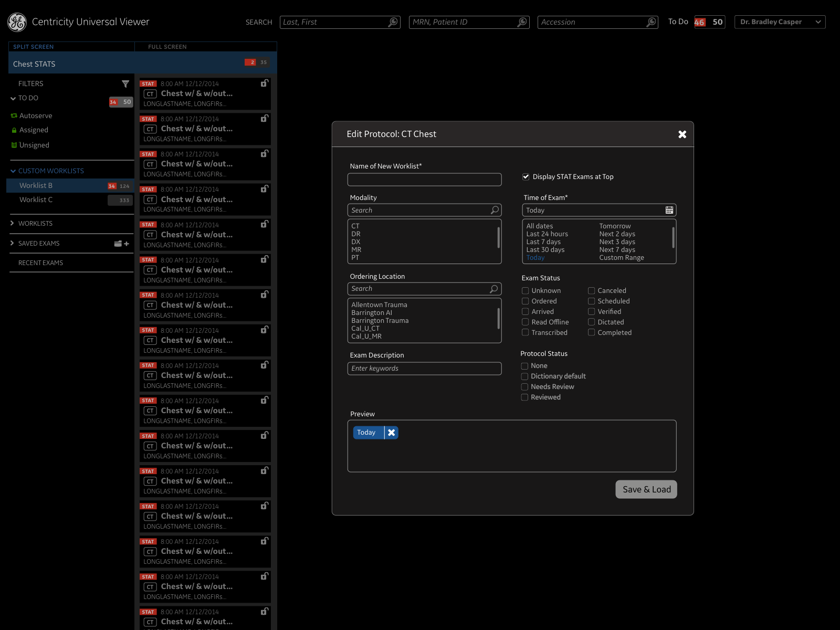Switch to FULL SCREEN tab

[167, 47]
